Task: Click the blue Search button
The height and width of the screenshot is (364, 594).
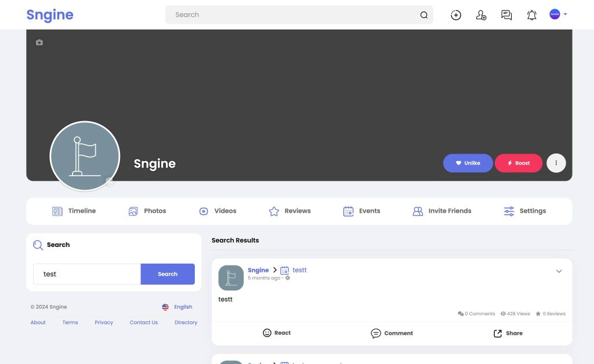Action: [x=168, y=274]
